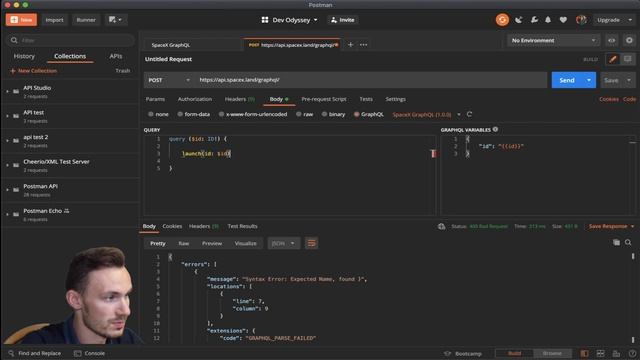Search within the response body

(x=628, y=242)
